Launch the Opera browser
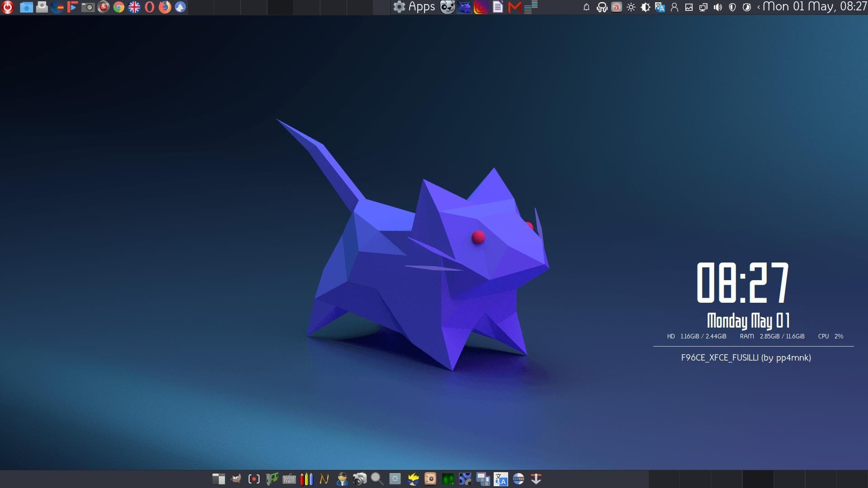The image size is (868, 488). (x=150, y=7)
